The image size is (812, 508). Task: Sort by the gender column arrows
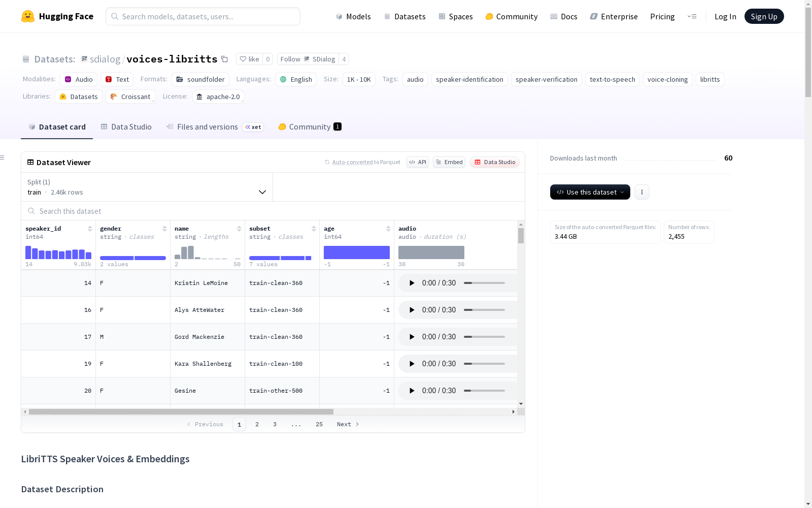pos(164,229)
